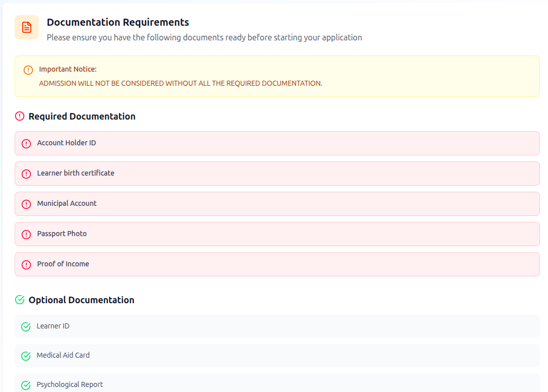Click the green check icon next to Psychological Report
The image size is (548, 392).
click(26, 385)
